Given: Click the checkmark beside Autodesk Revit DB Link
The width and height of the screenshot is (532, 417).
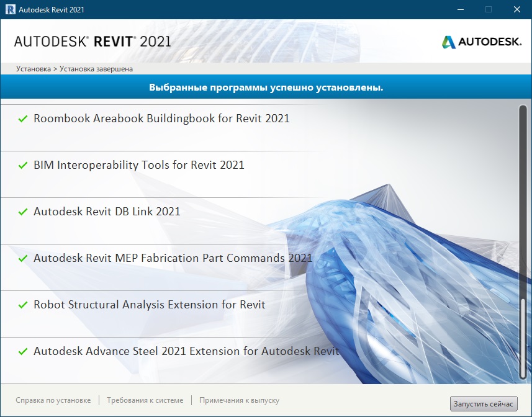Looking at the screenshot, I should (x=23, y=212).
